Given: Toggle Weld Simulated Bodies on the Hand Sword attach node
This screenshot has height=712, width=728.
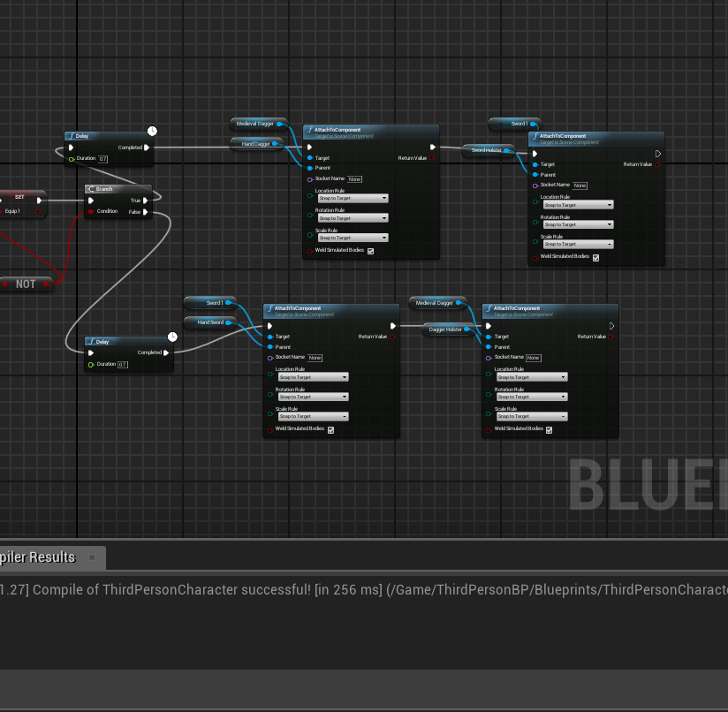Looking at the screenshot, I should [330, 430].
